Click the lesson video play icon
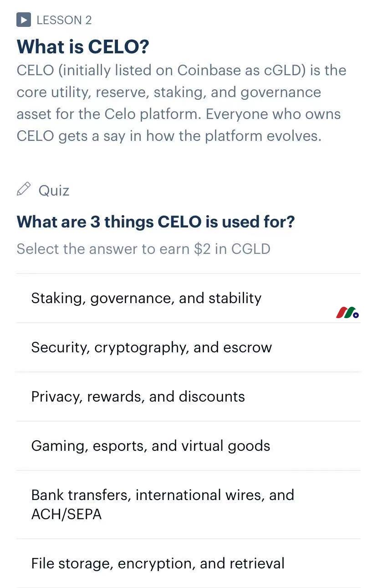 (x=24, y=20)
